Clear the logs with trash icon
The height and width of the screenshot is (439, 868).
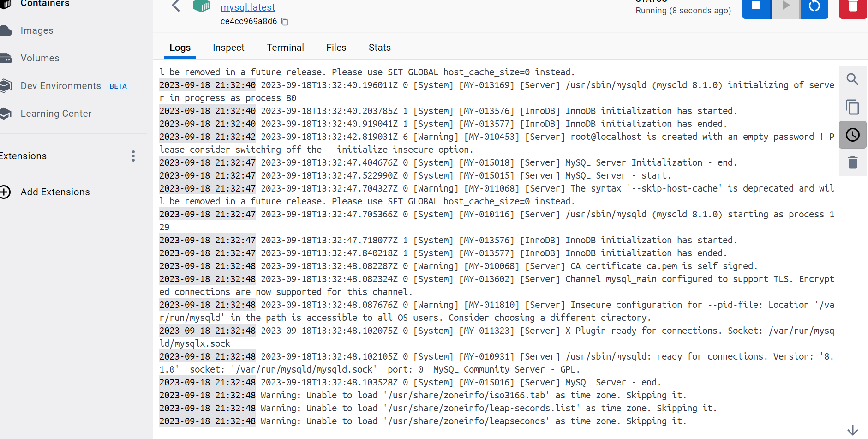(x=852, y=162)
